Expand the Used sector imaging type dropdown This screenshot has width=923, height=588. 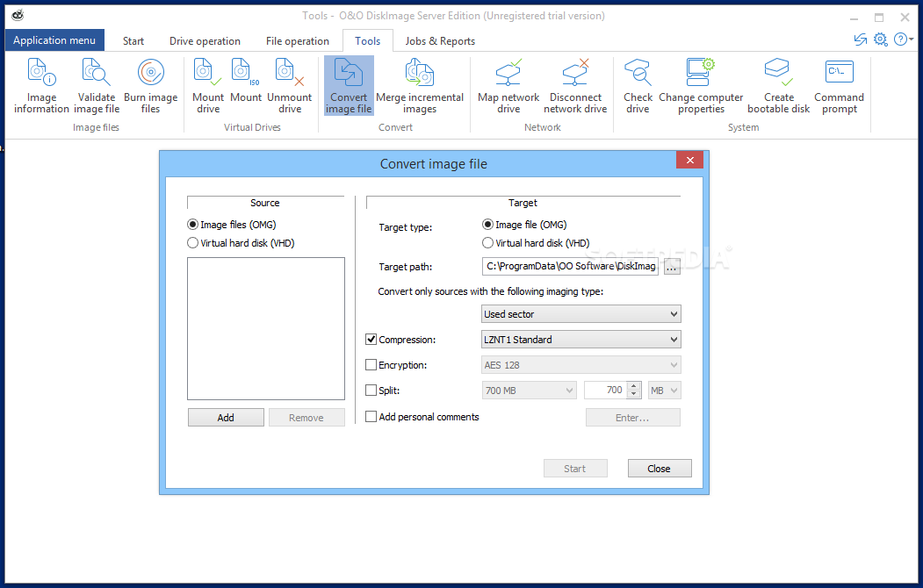[581, 314]
